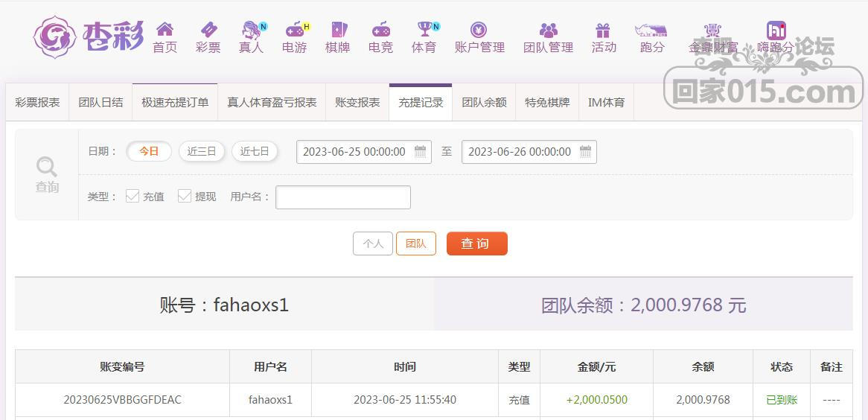
Task: Click the 状态 column header
Action: pos(782,367)
